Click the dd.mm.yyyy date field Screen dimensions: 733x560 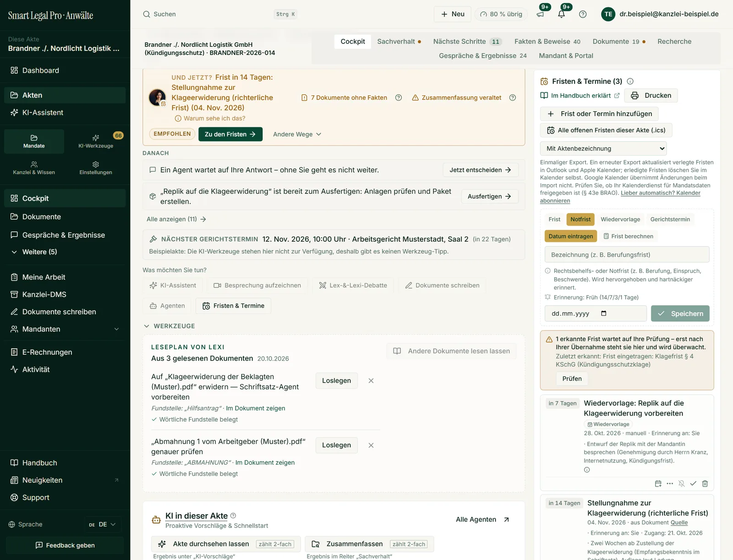point(596,313)
